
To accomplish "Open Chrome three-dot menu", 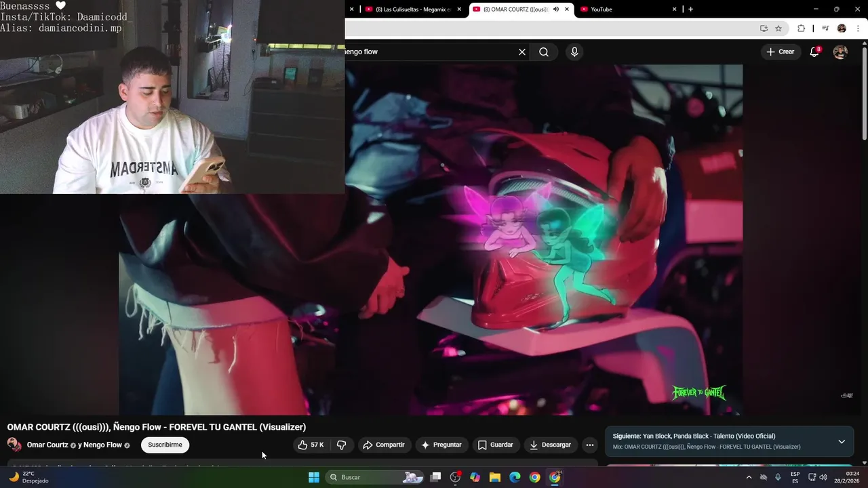I will pos(859,28).
